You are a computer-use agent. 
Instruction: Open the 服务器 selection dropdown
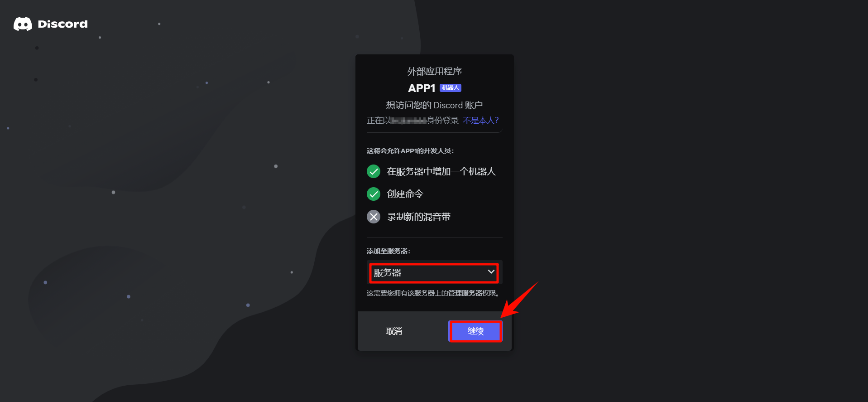pos(434,273)
